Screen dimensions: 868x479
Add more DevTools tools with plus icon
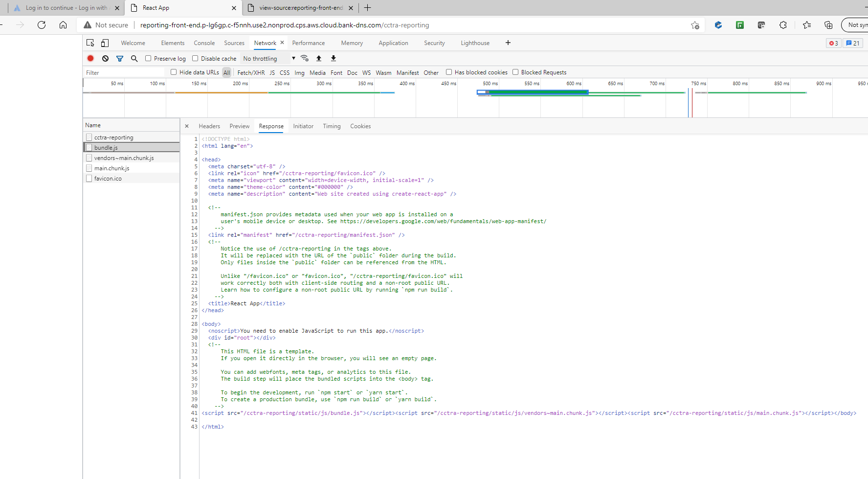pos(508,43)
